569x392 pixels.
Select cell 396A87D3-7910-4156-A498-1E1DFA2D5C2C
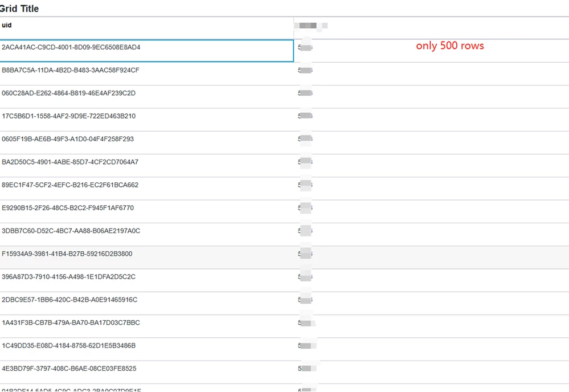click(x=146, y=280)
